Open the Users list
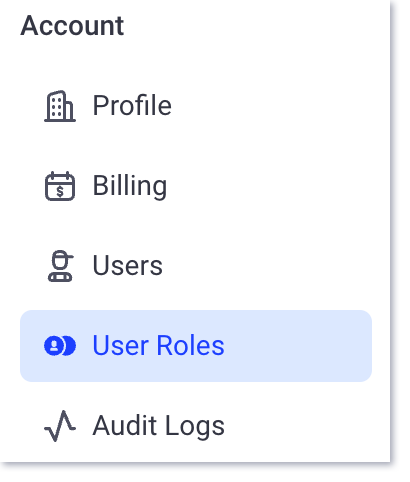410x482 pixels. (196, 266)
